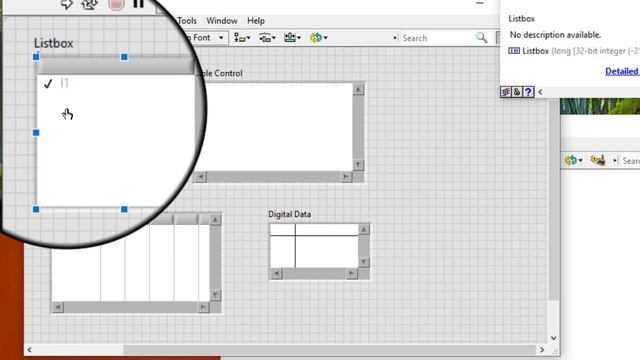This screenshot has width=640, height=360.
Task: Click the 'Listbox' control label
Action: coord(53,43)
